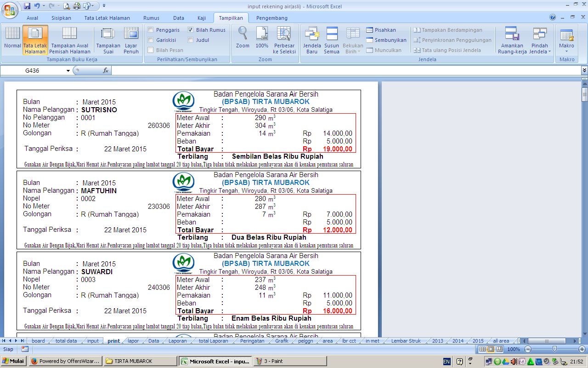Open the Name Box dropdown
This screenshot has height=368, width=588.
[x=68, y=70]
